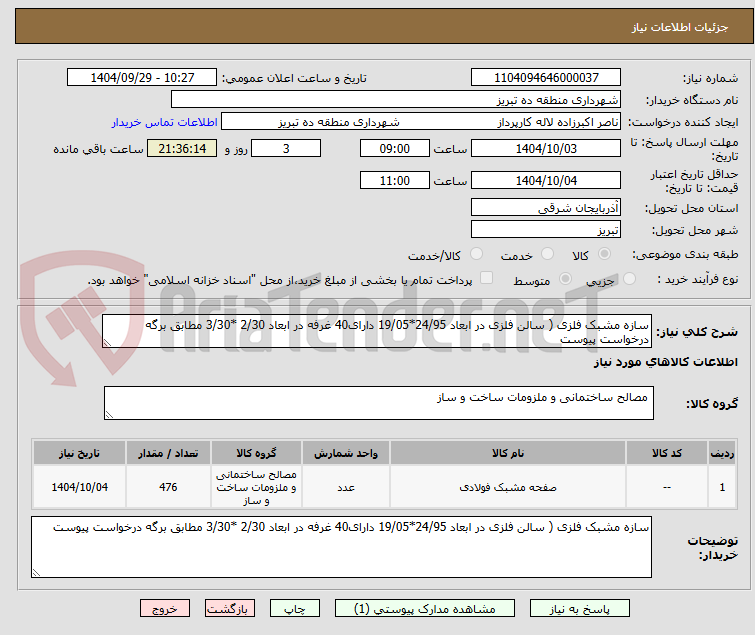Click the بازگشت back button
755x635 pixels.
click(230, 609)
